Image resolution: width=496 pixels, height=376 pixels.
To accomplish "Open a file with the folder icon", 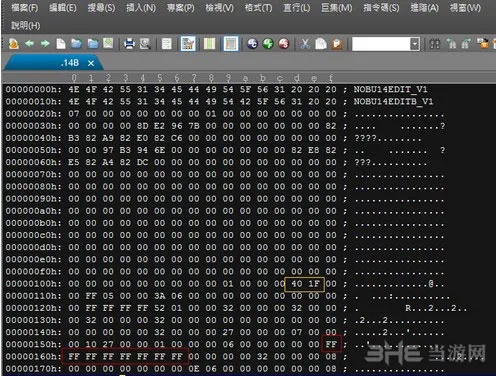I will click(x=77, y=44).
